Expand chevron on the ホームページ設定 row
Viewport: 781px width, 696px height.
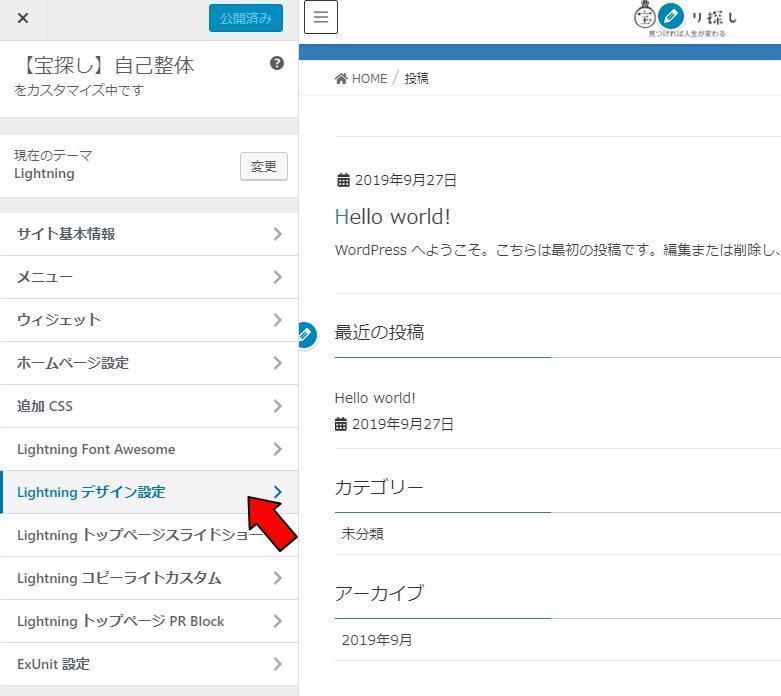pyautogui.click(x=277, y=363)
